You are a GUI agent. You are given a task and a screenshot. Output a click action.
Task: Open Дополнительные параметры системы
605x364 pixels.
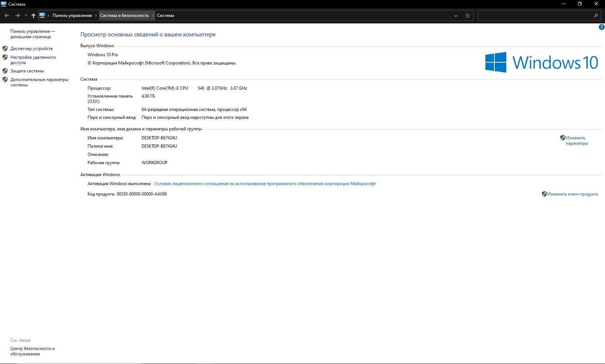(x=39, y=82)
